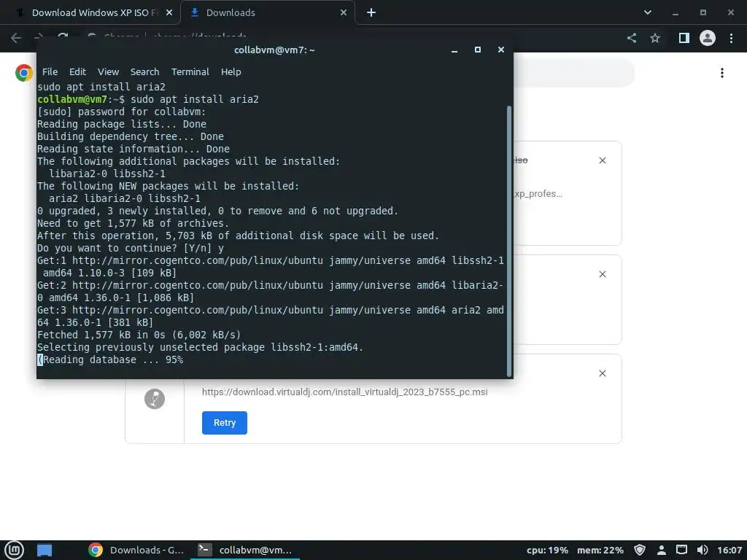The height and width of the screenshot is (560, 747).
Task: Click Chrome back navigation arrow
Action: pos(16,38)
